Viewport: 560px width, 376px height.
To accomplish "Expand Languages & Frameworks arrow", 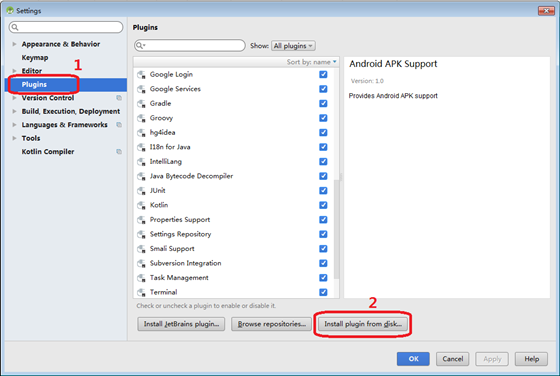I will point(14,125).
